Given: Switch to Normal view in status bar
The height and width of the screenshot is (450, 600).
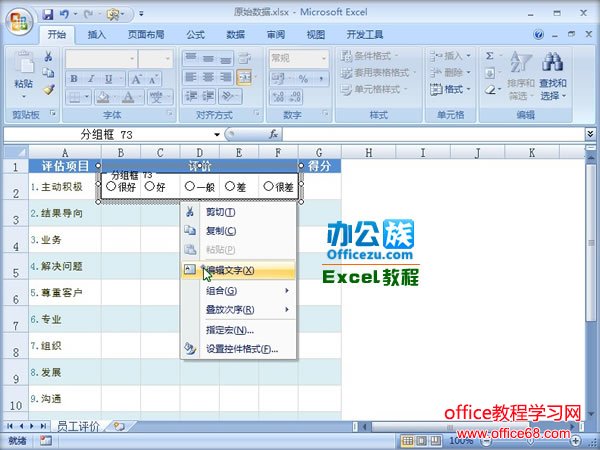Looking at the screenshot, I should coord(408,441).
